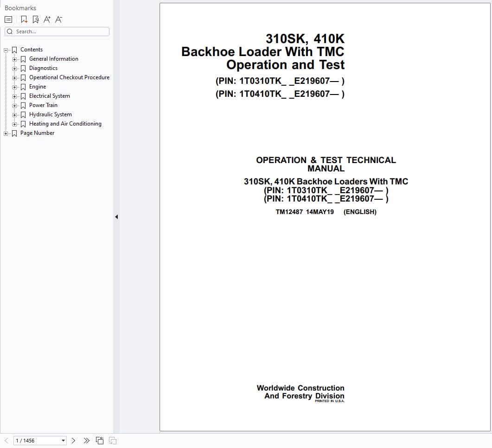Expand the Heating and Air Conditioning bookmark
The height and width of the screenshot is (448, 492).
click(14, 124)
